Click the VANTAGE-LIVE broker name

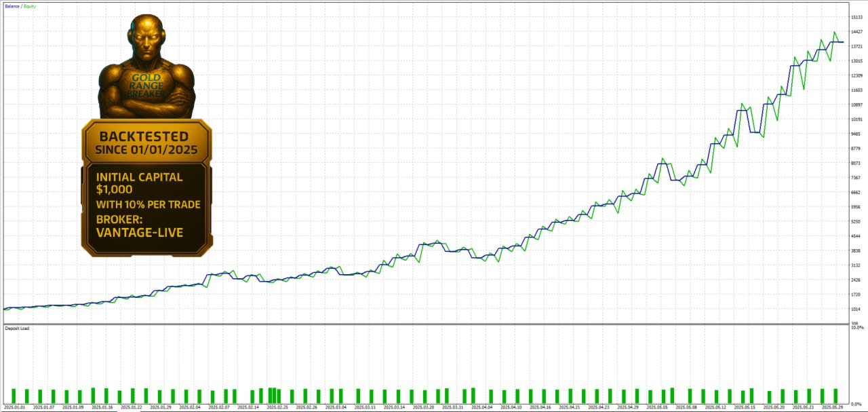click(140, 233)
